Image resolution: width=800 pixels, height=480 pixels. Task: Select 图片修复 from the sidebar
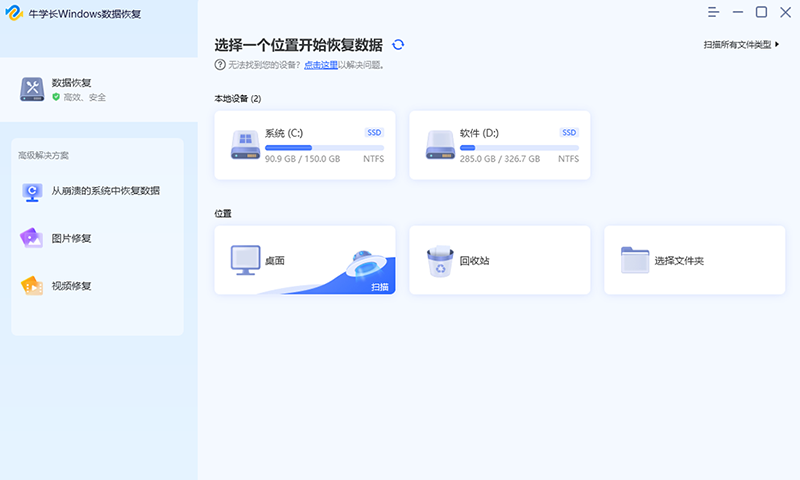tap(72, 238)
